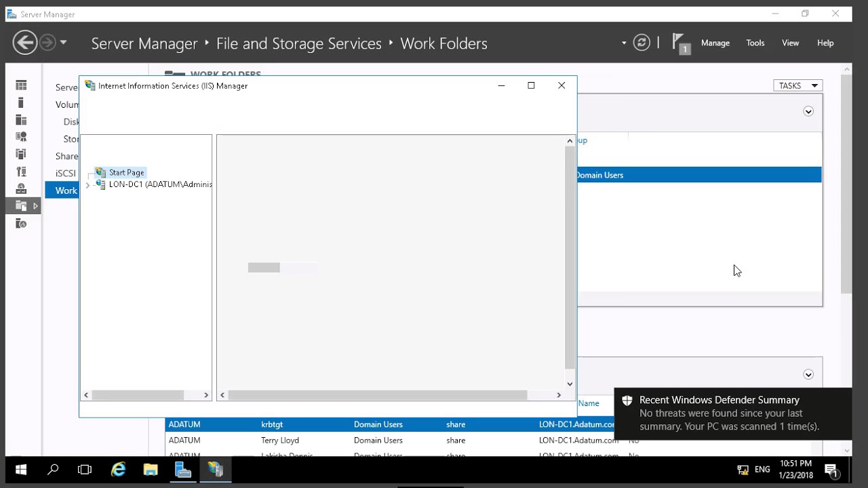
Task: Open the Windows Start menu
Action: [20, 469]
